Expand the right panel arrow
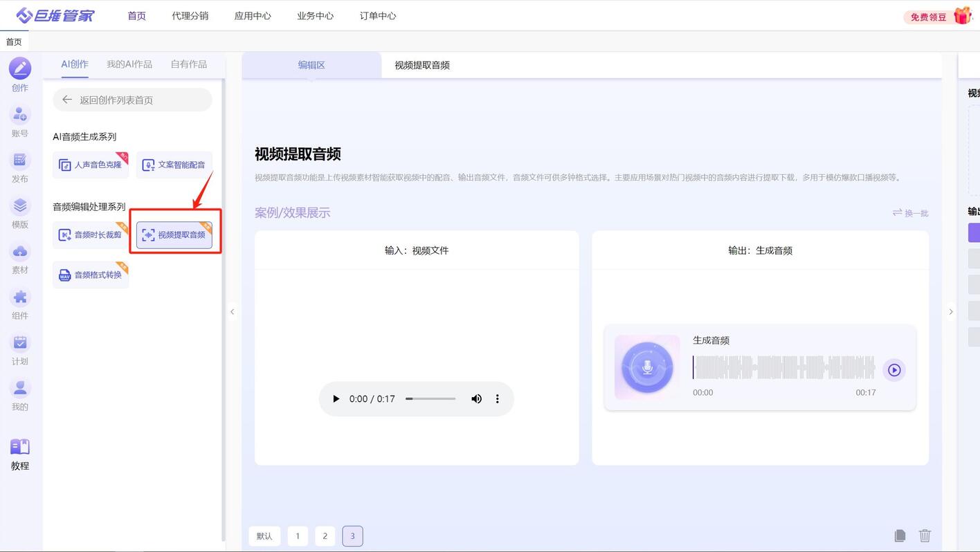The height and width of the screenshot is (552, 980). tap(951, 312)
